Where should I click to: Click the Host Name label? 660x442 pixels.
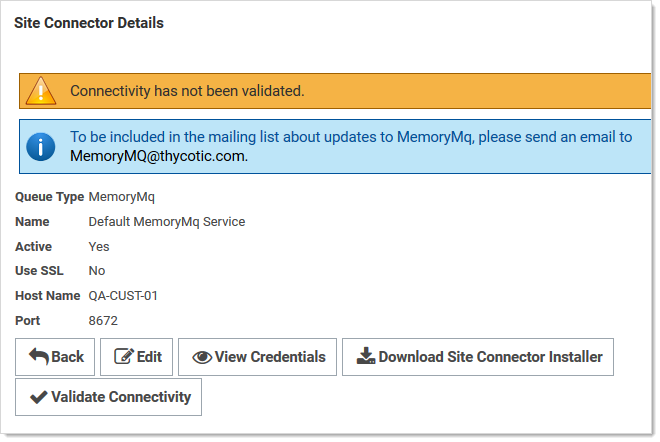pyautogui.click(x=47, y=296)
